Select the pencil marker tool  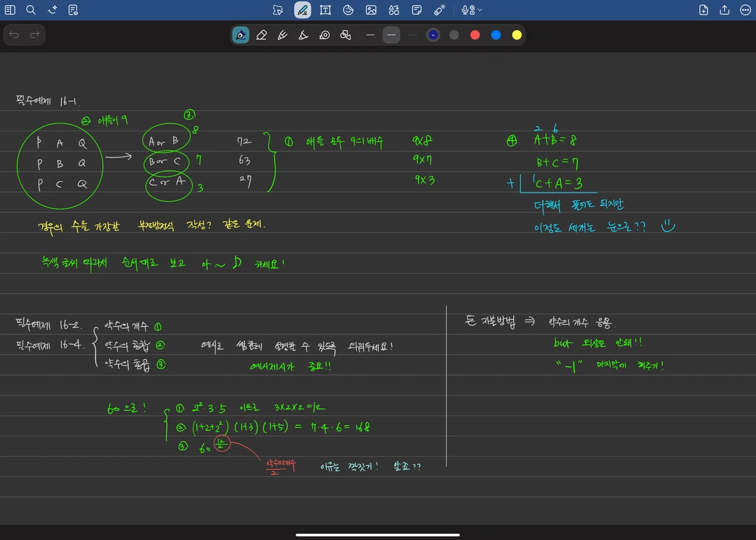[x=282, y=35]
